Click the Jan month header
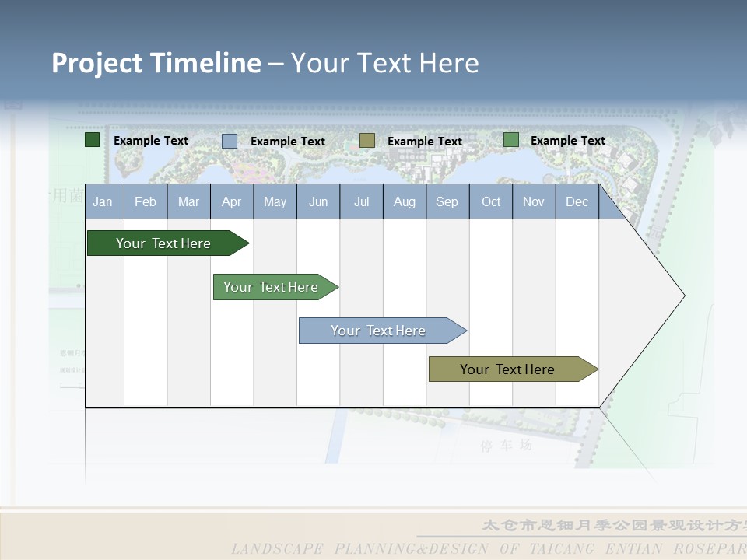The width and height of the screenshot is (747, 560). tap(103, 202)
